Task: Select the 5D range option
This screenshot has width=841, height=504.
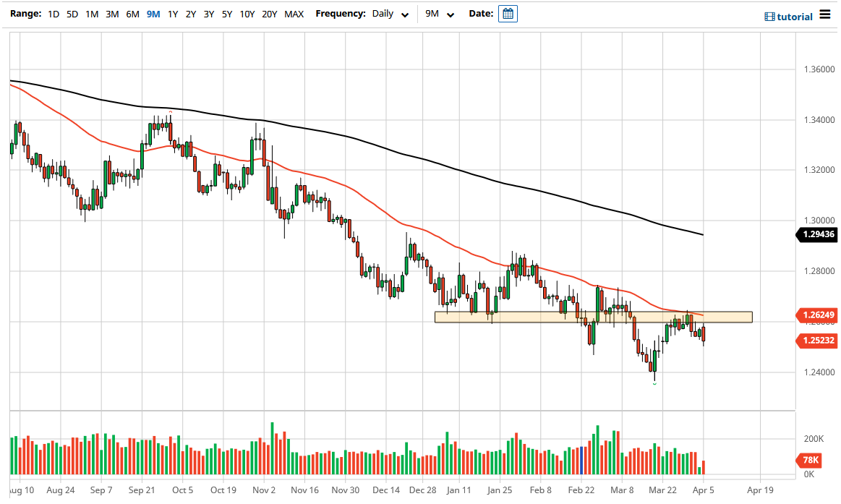Action: click(72, 13)
